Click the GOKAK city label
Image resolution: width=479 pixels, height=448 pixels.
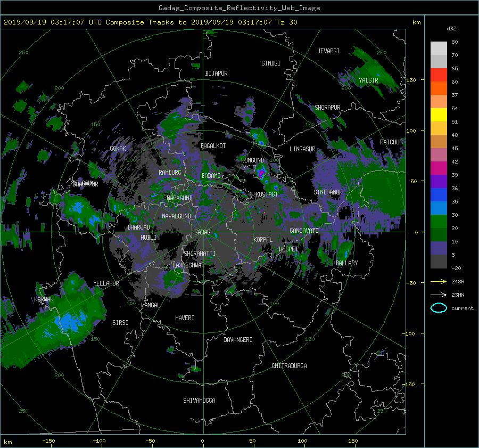coord(118,148)
